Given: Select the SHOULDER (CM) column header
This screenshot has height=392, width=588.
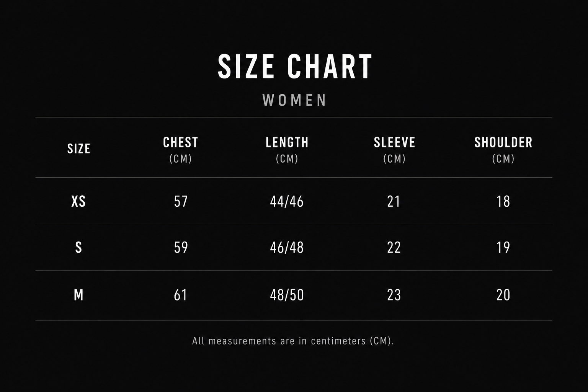Looking at the screenshot, I should click(503, 149).
